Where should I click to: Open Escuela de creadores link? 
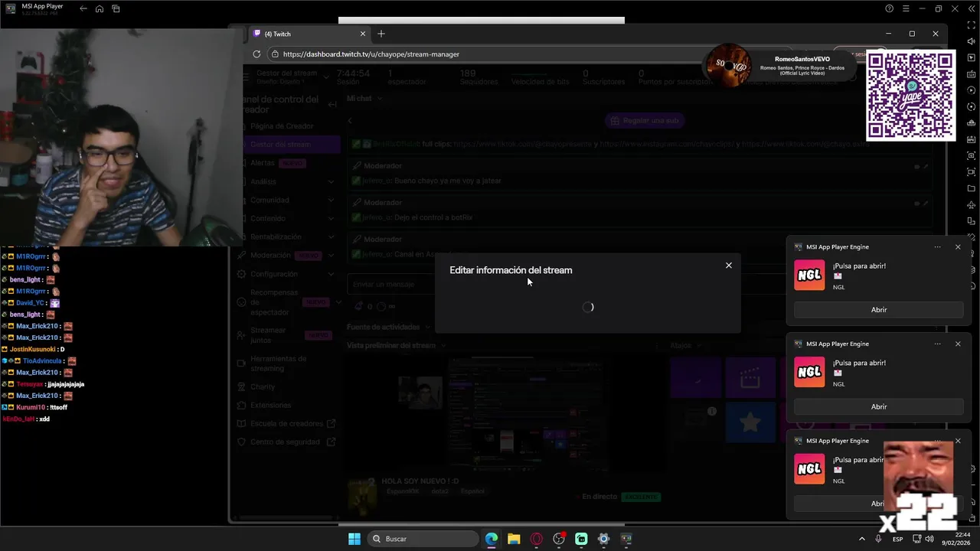[x=286, y=423]
